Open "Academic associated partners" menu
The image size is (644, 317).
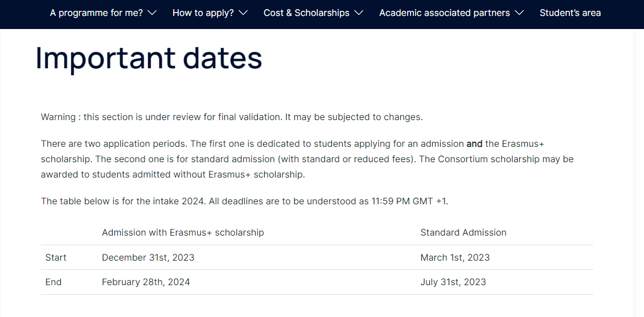point(444,13)
